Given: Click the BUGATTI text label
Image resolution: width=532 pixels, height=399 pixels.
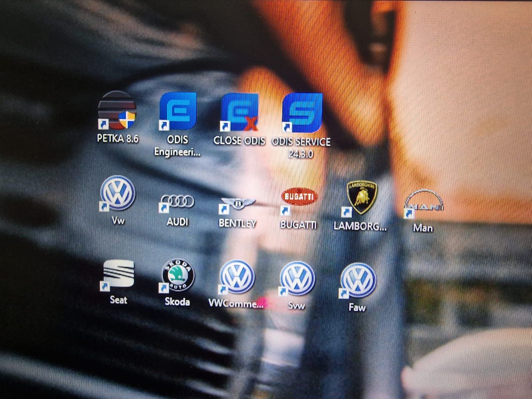Looking at the screenshot, I should (298, 225).
